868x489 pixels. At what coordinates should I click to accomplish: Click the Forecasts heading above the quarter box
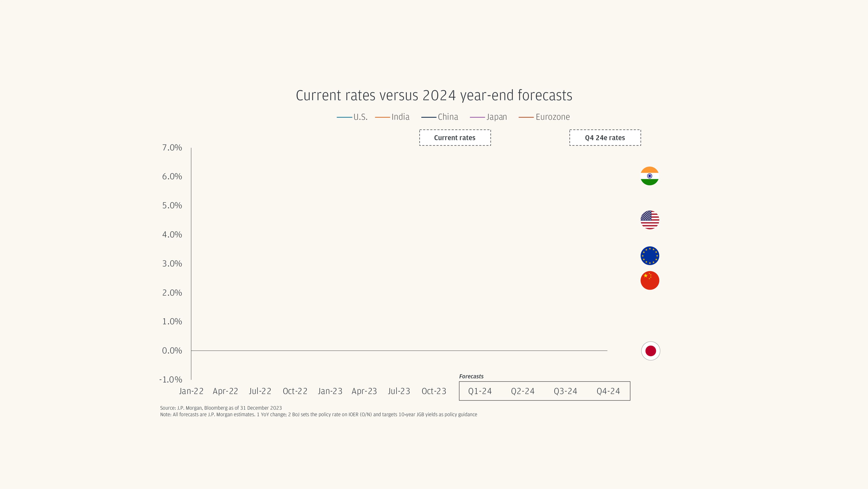[x=471, y=376]
